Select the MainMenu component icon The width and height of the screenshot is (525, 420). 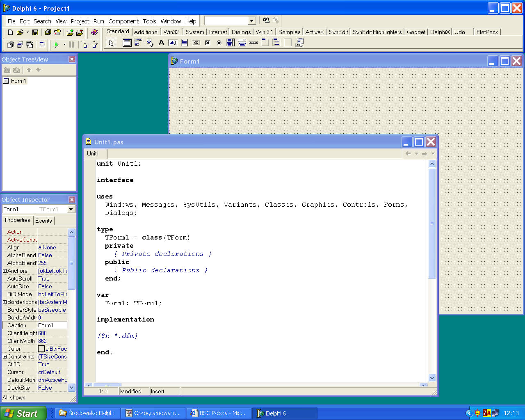[x=139, y=43]
